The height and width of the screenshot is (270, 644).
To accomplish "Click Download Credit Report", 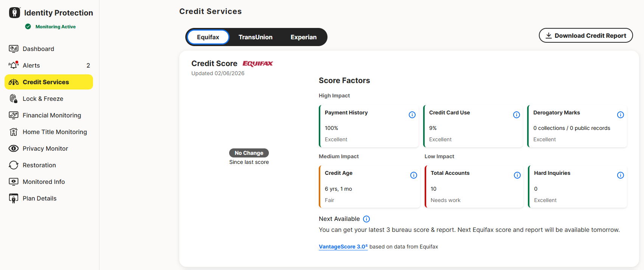I will click(x=586, y=35).
